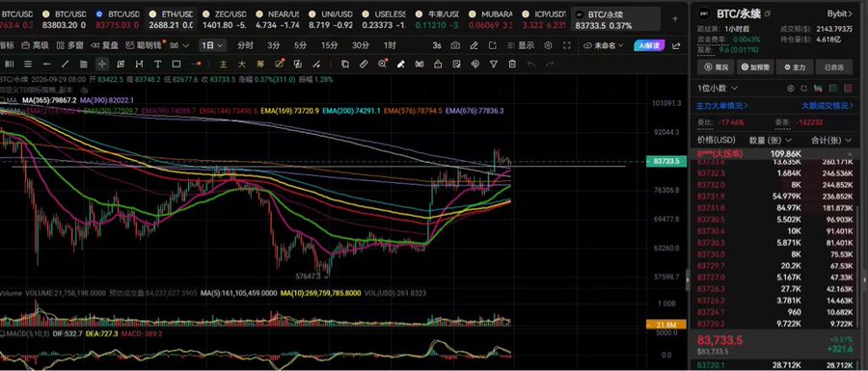Click the share export icon beside AI解读
The image size is (868, 371).
(676, 46)
